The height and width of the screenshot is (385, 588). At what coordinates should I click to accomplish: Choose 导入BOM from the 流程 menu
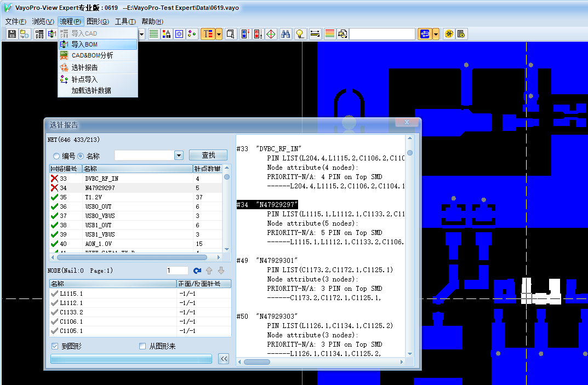pyautogui.click(x=84, y=44)
